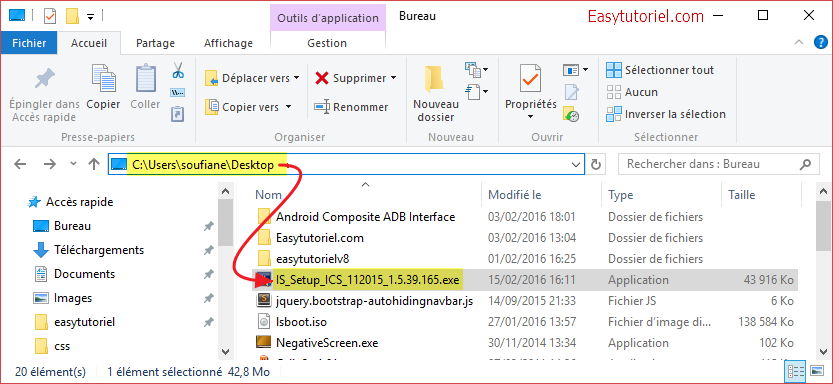Open the Copier vers dropdown
The image size is (833, 384).
(x=249, y=107)
